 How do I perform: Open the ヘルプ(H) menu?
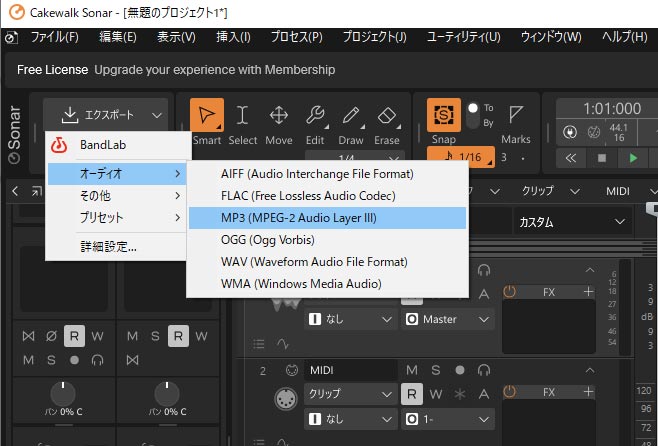pos(624,37)
